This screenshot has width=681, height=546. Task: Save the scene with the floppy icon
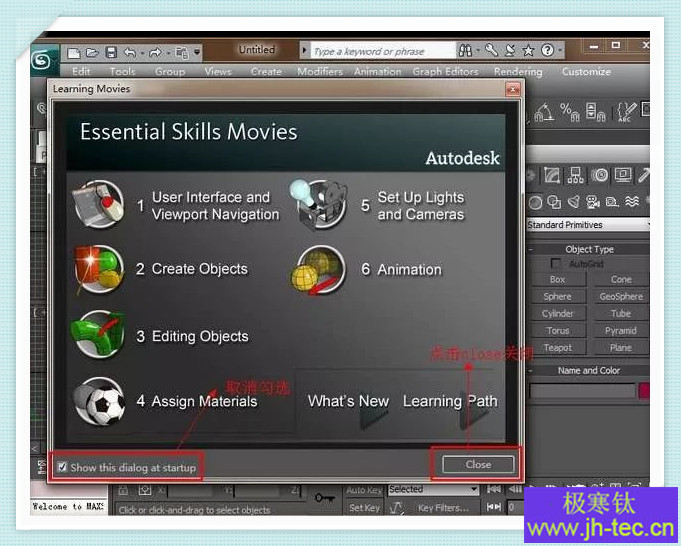(111, 53)
